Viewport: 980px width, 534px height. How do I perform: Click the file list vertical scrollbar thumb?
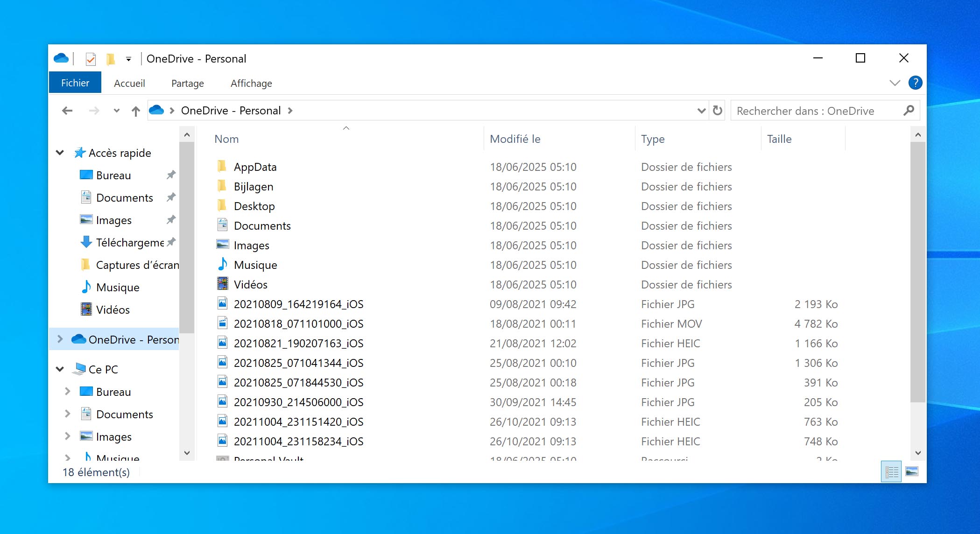pos(918,272)
